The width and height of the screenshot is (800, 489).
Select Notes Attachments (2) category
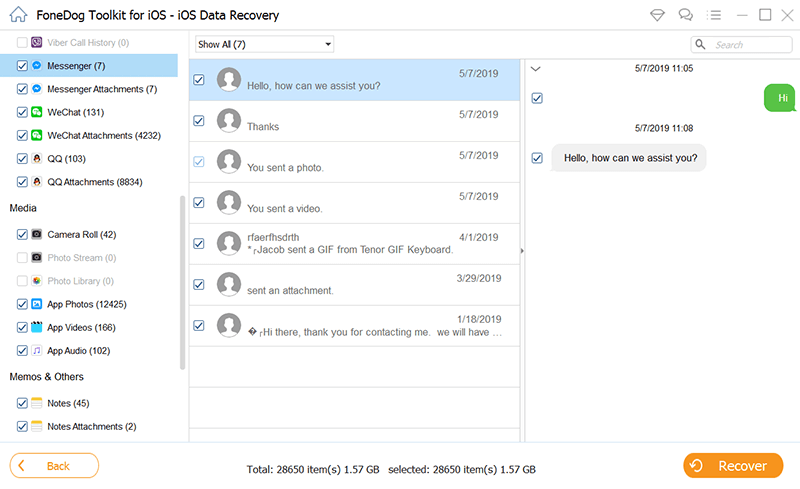coord(92,426)
